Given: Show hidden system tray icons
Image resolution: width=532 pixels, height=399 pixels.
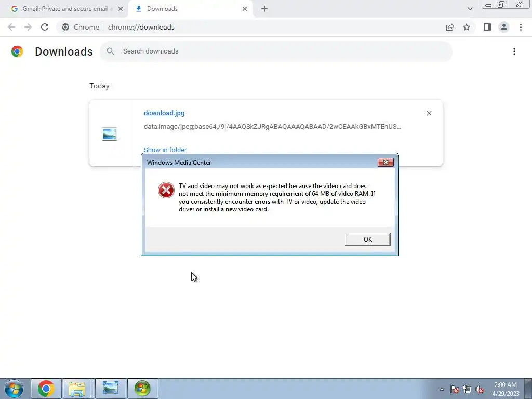Looking at the screenshot, I should coord(442,389).
